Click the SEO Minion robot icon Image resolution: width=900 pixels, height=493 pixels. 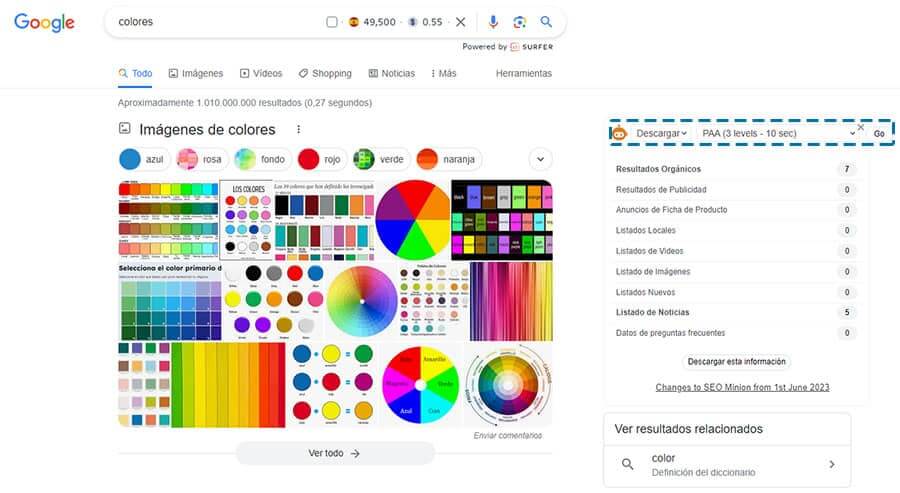click(619, 133)
